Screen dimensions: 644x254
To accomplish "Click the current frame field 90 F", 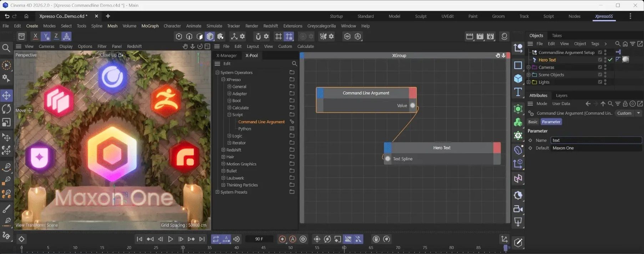I will coord(259,239).
